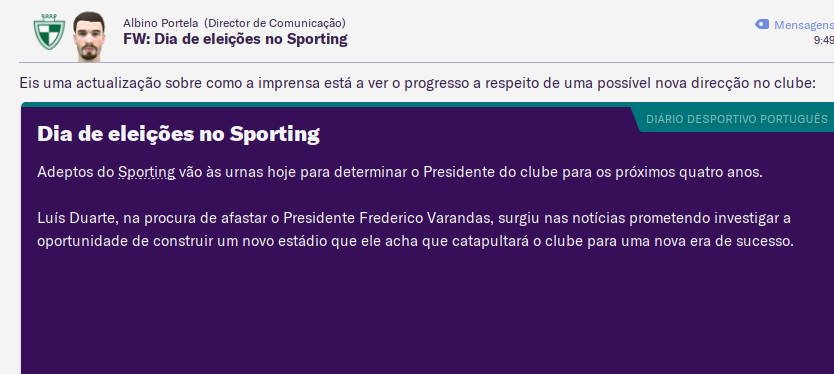
Task: Click the 9:49 message timestamp
Action: tap(823, 40)
